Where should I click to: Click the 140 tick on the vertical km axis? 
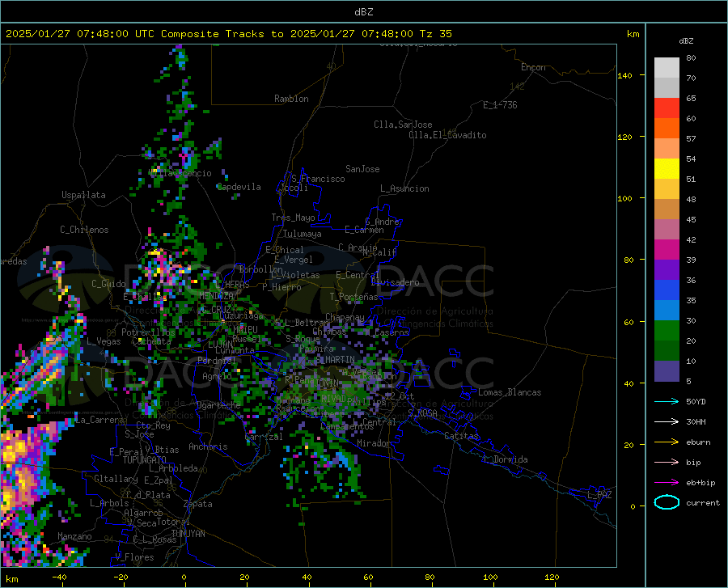[x=624, y=75]
